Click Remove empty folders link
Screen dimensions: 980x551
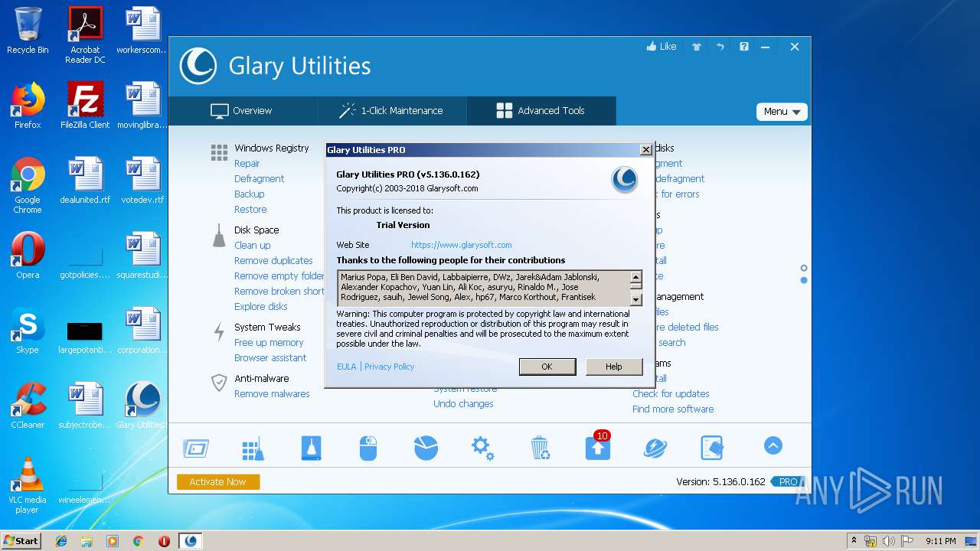click(279, 276)
